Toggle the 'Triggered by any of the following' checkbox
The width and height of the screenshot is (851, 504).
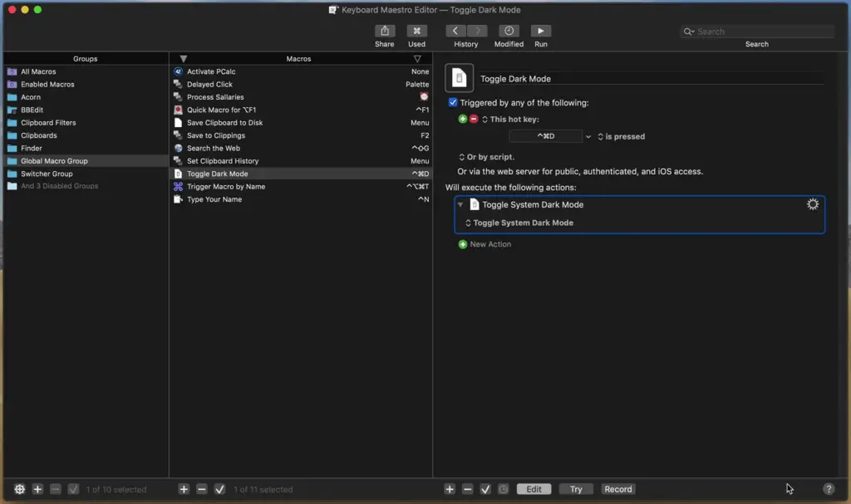tap(453, 102)
